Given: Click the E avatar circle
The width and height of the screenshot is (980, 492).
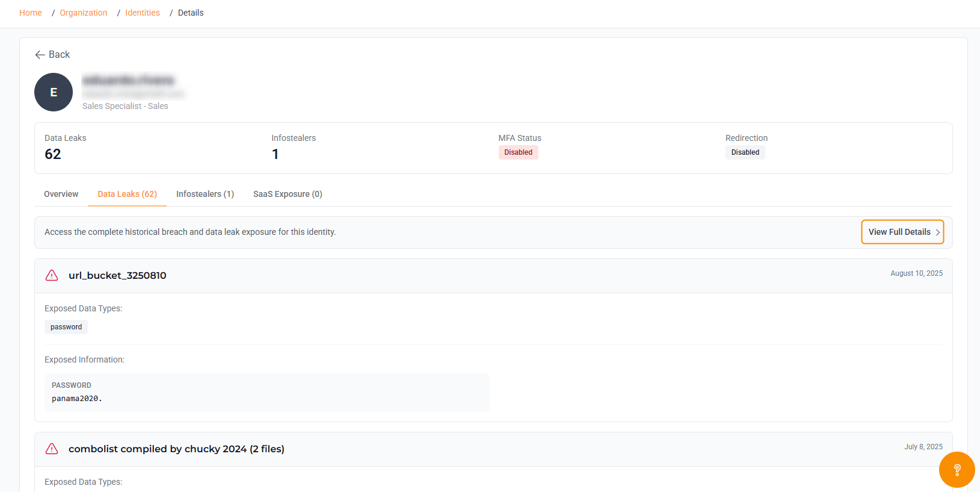Looking at the screenshot, I should click(x=54, y=92).
